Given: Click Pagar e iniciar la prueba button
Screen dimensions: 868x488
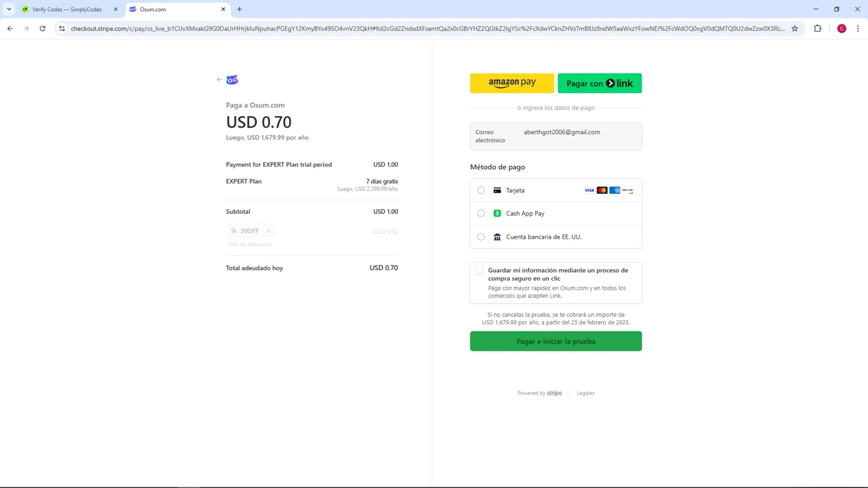Looking at the screenshot, I should [x=556, y=341].
